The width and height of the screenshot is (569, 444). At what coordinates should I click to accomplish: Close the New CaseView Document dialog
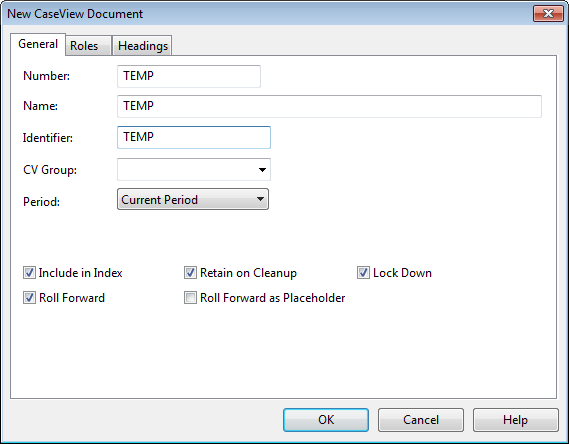pos(548,14)
